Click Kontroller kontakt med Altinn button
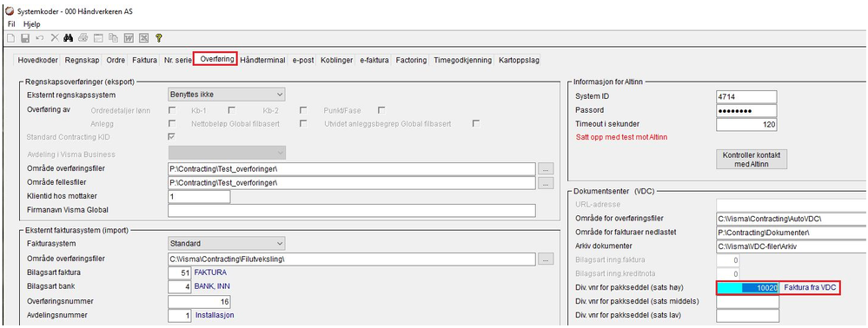868x328 pixels. coord(752,160)
